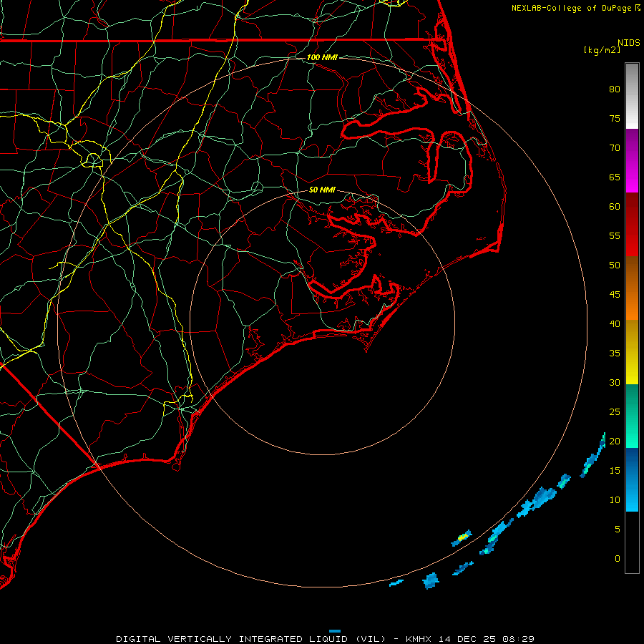Click the blue legend color segment
This screenshot has width=644, height=644.
pos(632,479)
